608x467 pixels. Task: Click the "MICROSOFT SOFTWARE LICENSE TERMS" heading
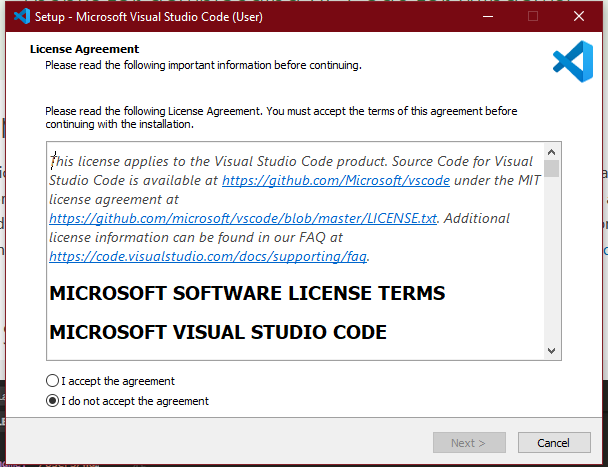click(247, 293)
